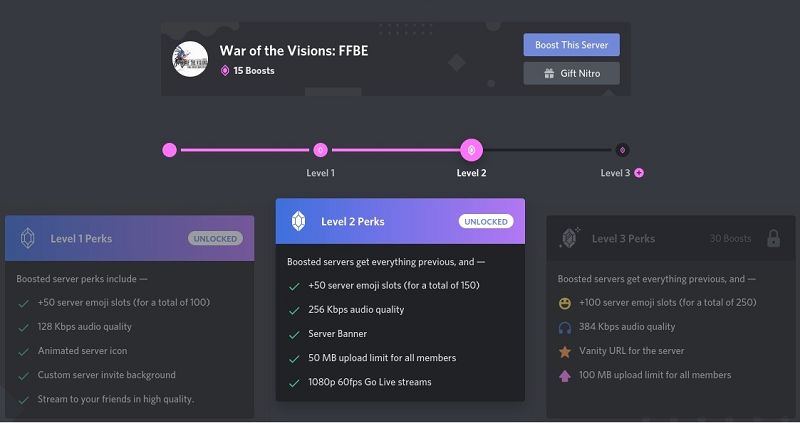Click the pink boost gem beside 15 Boosts
Viewport: 800px width, 423px height.
[x=225, y=71]
